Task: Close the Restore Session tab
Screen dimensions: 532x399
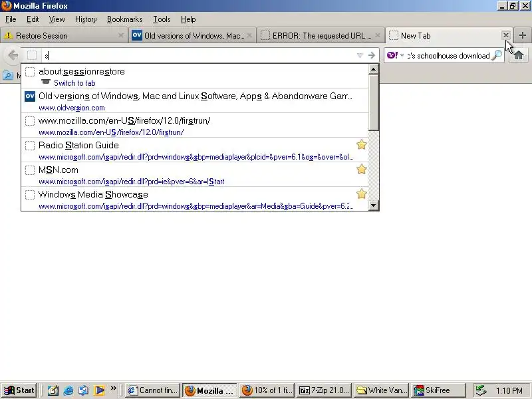Action: coord(121,35)
